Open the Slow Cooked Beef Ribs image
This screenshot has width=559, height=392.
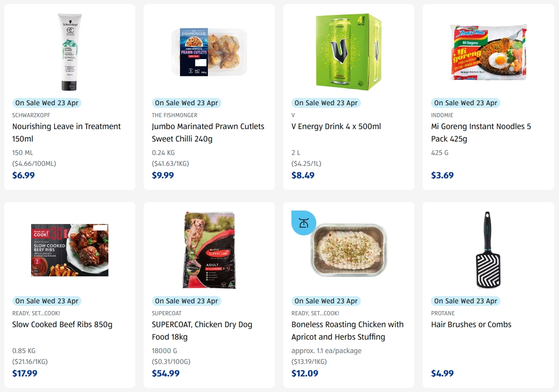69,250
